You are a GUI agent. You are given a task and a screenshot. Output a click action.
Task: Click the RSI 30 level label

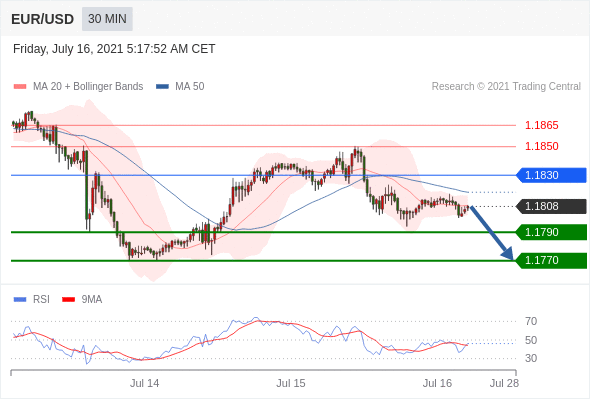click(x=531, y=358)
